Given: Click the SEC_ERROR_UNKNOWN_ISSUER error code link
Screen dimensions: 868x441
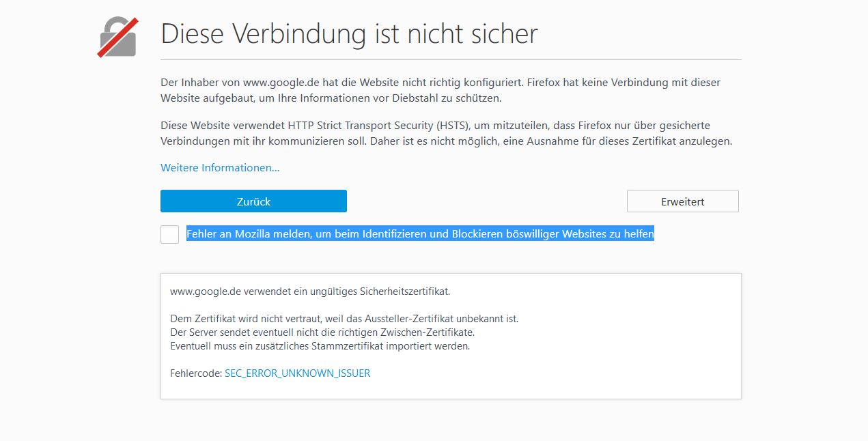Looking at the screenshot, I should tap(297, 373).
